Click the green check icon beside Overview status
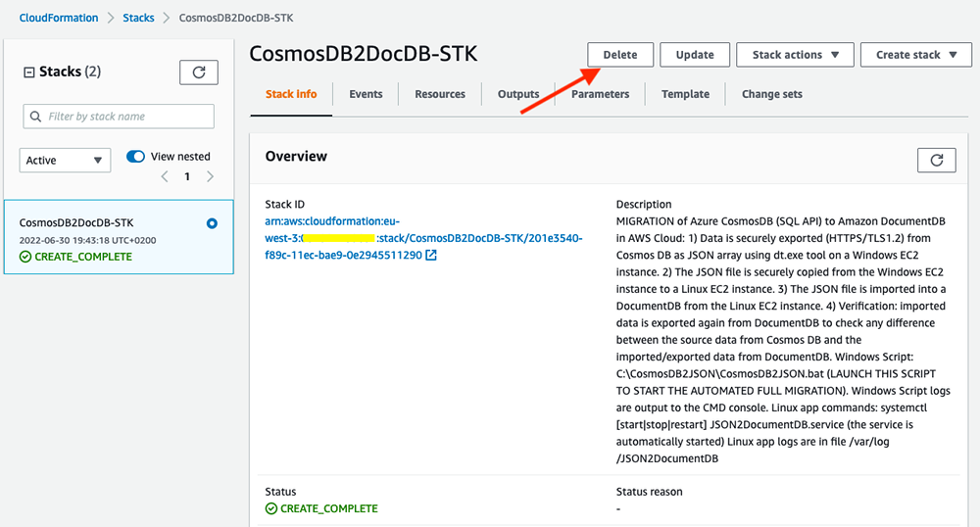Screen dimensions: 980x527 click(x=271, y=508)
